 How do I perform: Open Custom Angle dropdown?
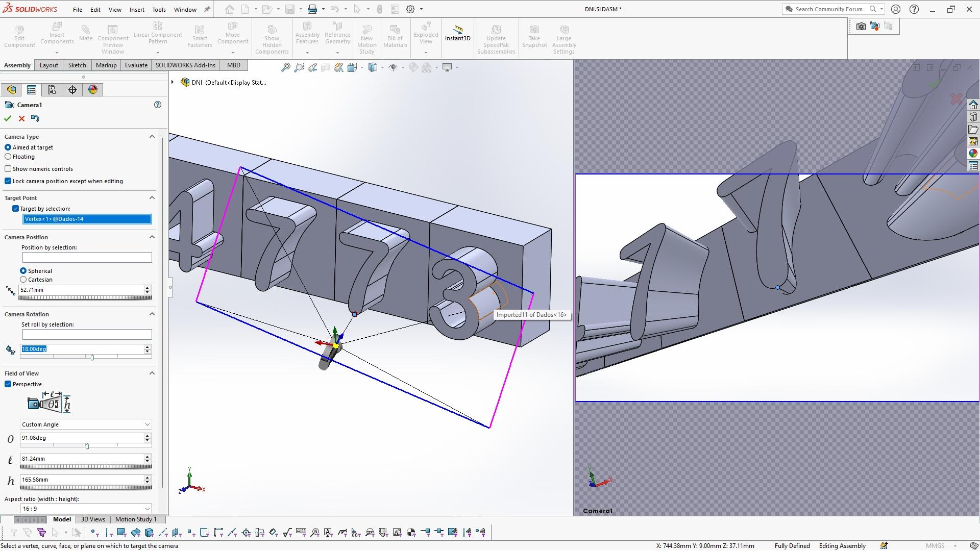86,424
